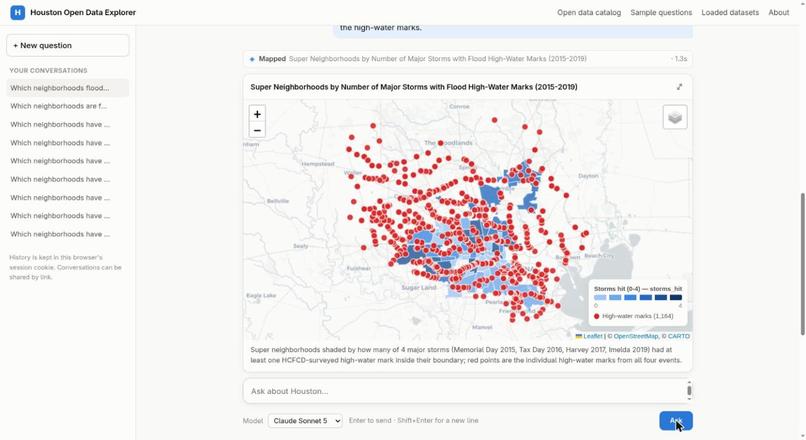806x440 pixels.
Task: Select conversation 'Which neighborhoods flood...'
Action: point(68,88)
